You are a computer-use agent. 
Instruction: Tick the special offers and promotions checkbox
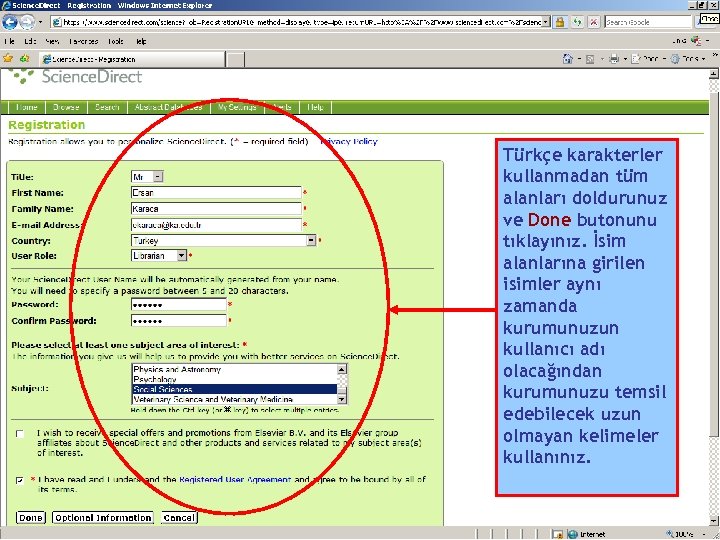click(x=20, y=434)
